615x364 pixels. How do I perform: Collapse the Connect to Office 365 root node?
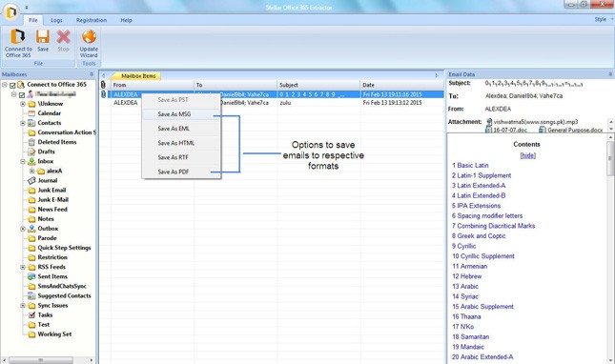pos(5,85)
